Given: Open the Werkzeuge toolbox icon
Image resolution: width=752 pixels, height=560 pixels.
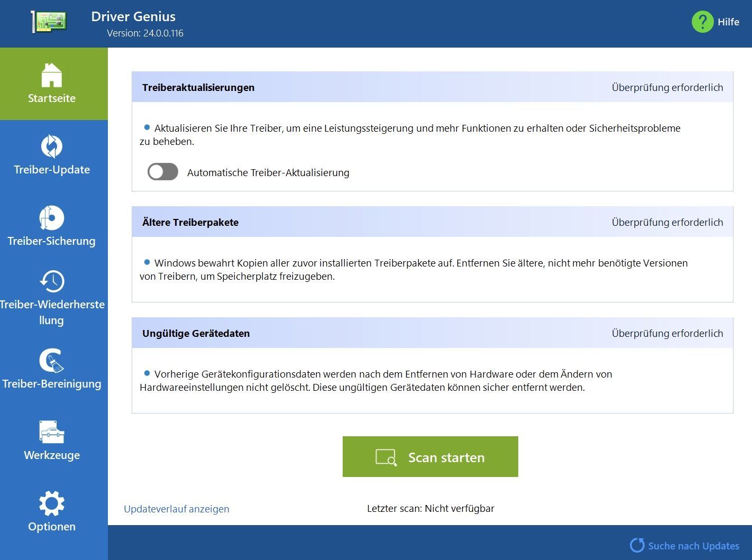Looking at the screenshot, I should pos(51,432).
